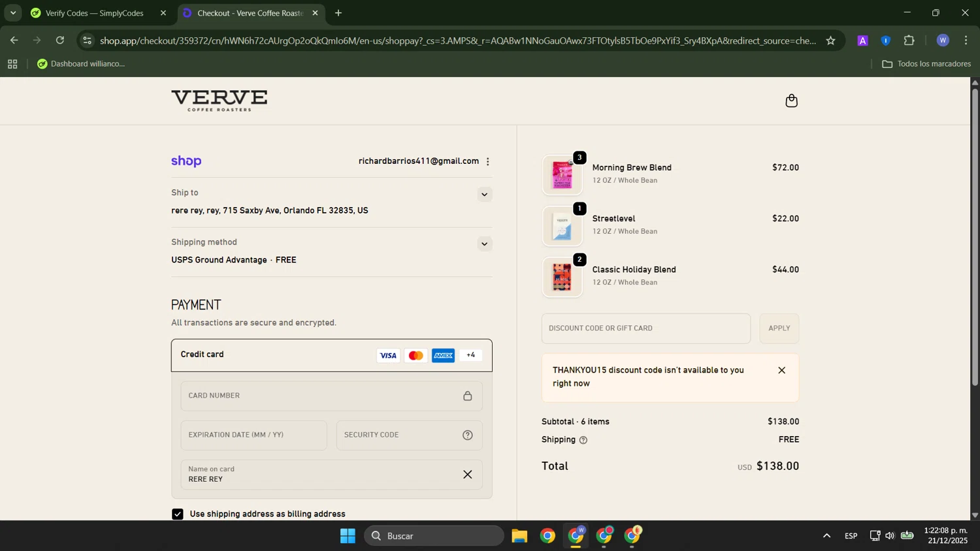This screenshot has height=551, width=980.
Task: Close the Checkout Verve Coffee tab
Action: click(x=315, y=13)
